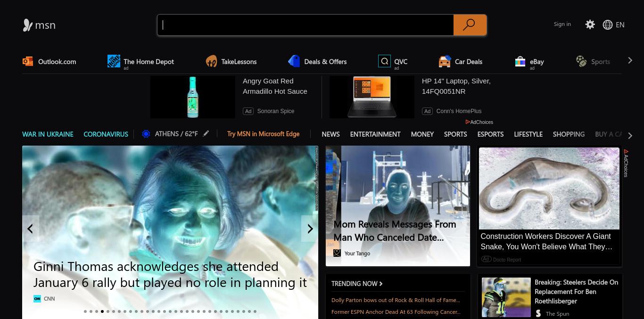This screenshot has width=644, height=319.
Task: Open the LIFESTYLE tab
Action: pos(528,134)
